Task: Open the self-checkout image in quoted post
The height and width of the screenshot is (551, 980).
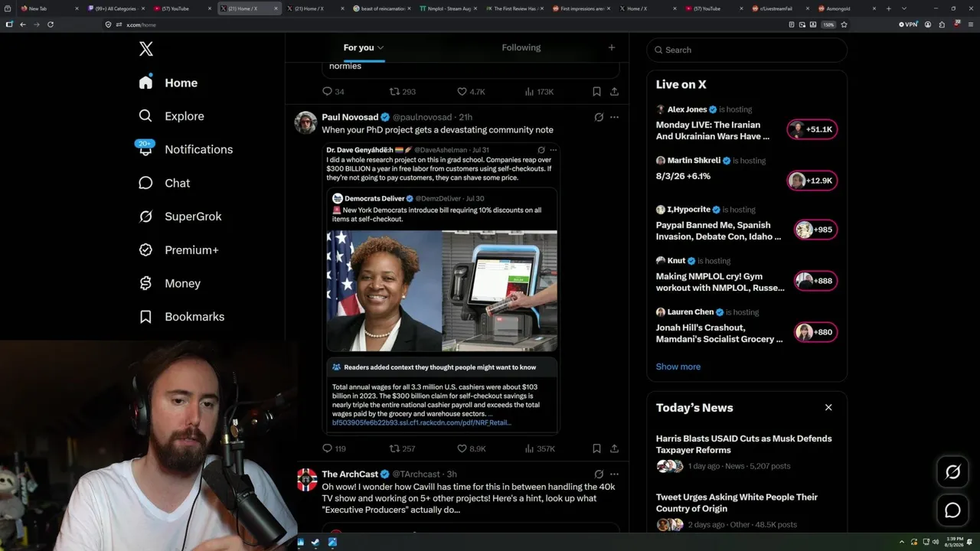Action: (500, 291)
